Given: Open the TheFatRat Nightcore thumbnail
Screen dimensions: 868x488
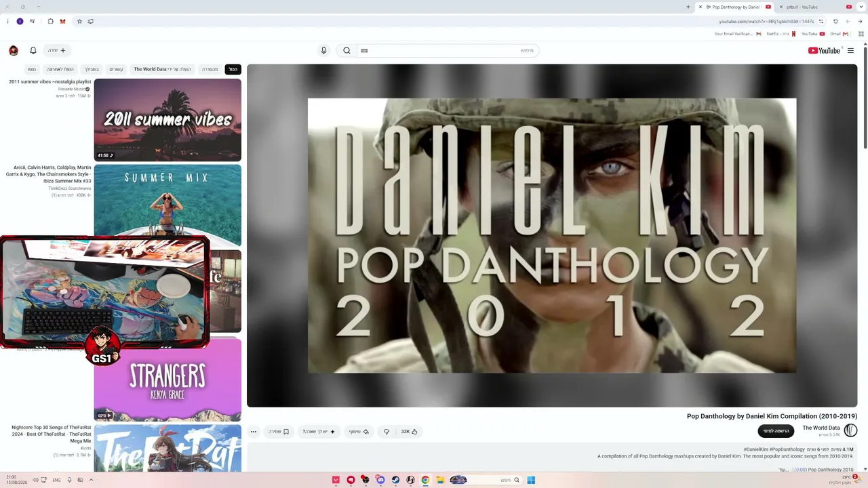Looking at the screenshot, I should tap(167, 448).
